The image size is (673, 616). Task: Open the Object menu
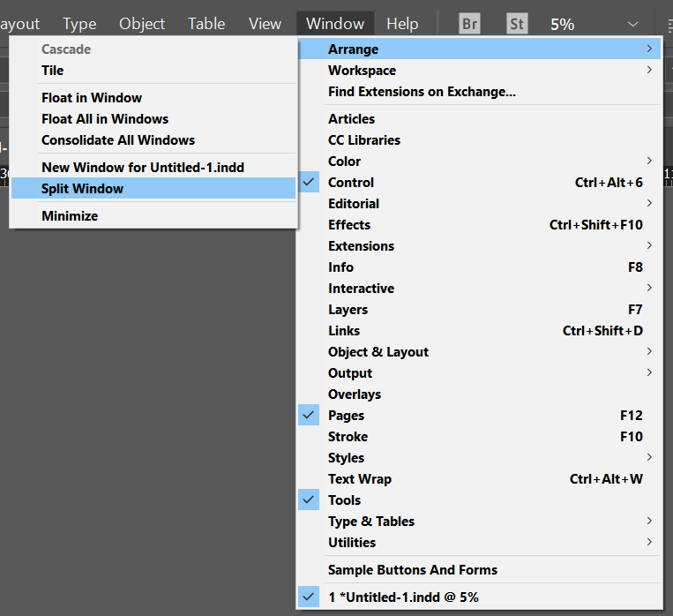tap(142, 24)
